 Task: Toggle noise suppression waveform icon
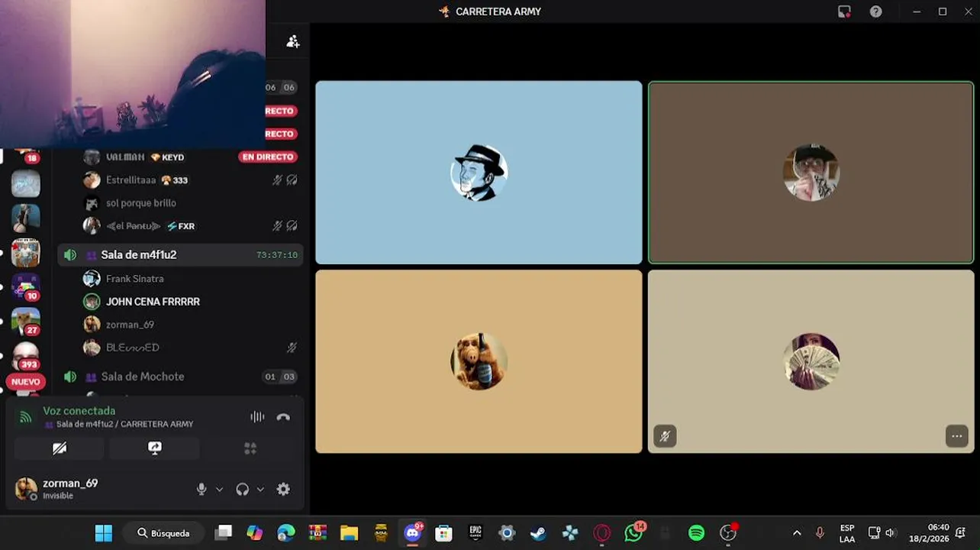click(x=257, y=417)
